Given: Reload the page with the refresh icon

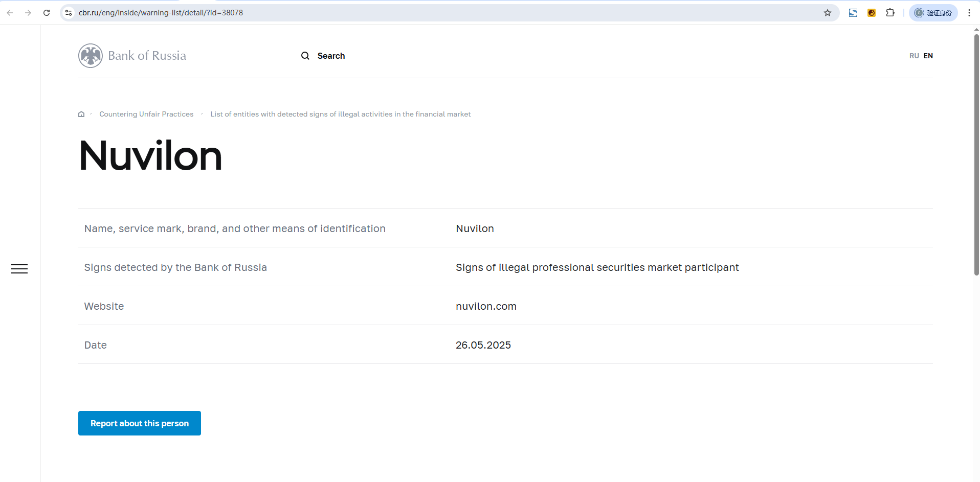Looking at the screenshot, I should click(47, 13).
